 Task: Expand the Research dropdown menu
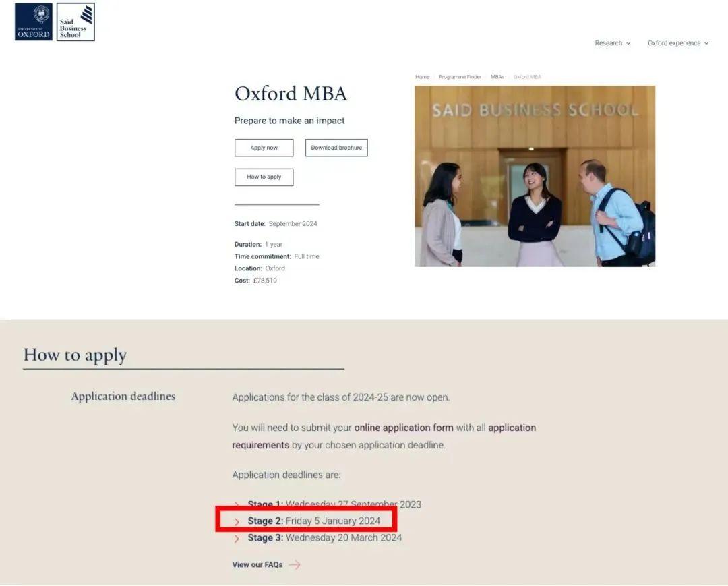click(612, 43)
